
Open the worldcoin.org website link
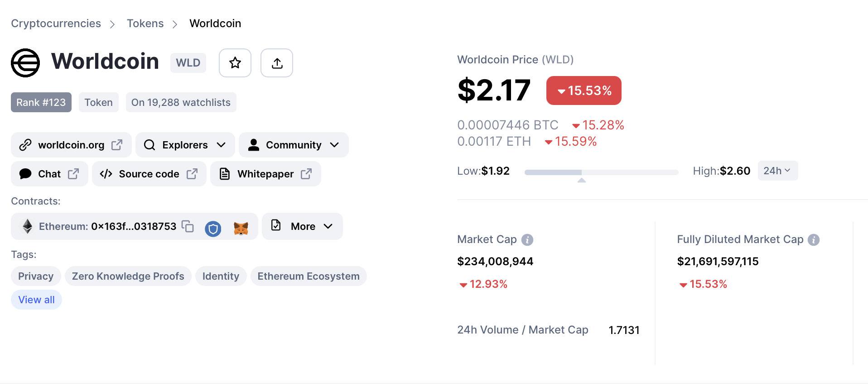click(x=71, y=145)
